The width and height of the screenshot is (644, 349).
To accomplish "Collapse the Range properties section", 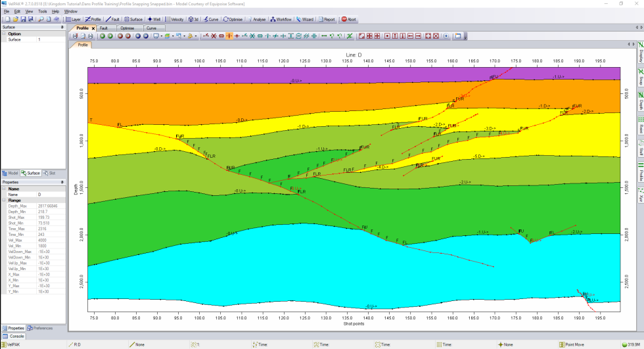I will tap(4, 200).
